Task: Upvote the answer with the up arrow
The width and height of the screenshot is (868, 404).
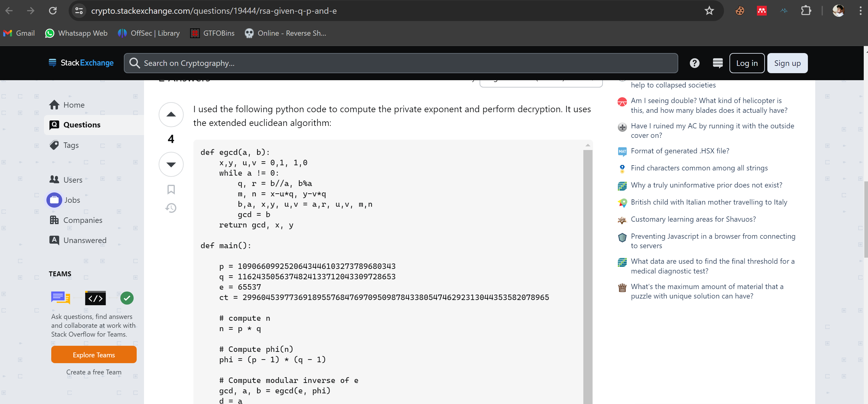Action: point(171,114)
